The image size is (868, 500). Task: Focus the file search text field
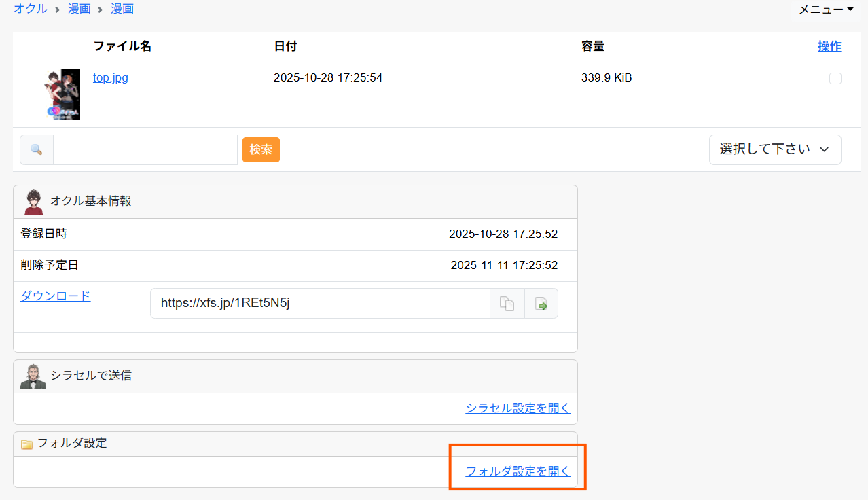click(145, 149)
